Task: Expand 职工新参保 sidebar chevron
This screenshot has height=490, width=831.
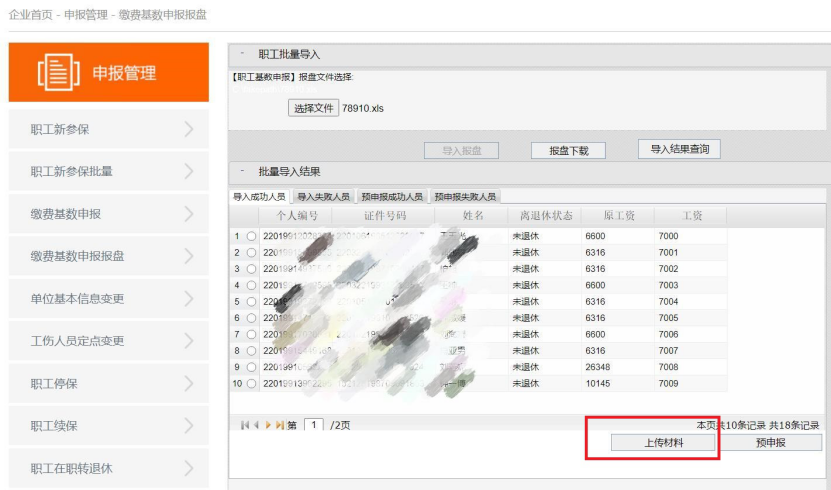Action: (x=189, y=129)
